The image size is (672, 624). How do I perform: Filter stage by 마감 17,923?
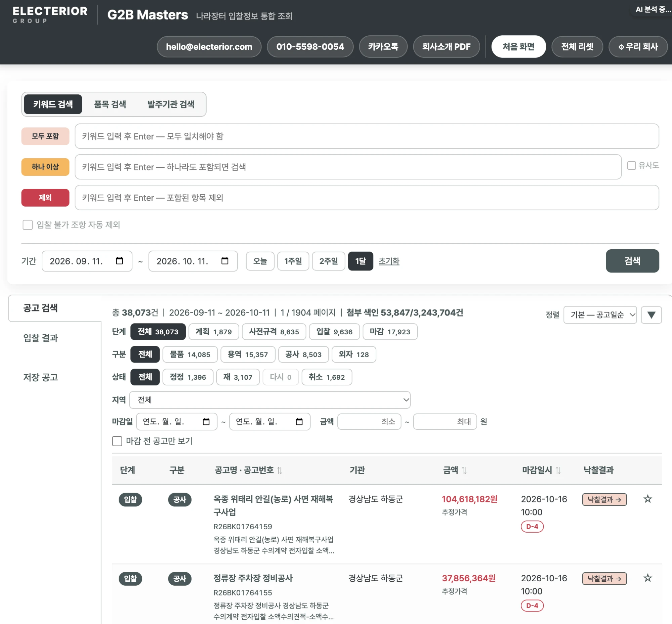tap(390, 332)
